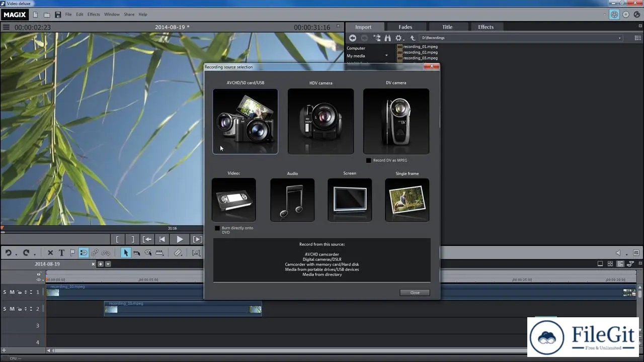Choose the Screen recording source icon

click(x=350, y=200)
